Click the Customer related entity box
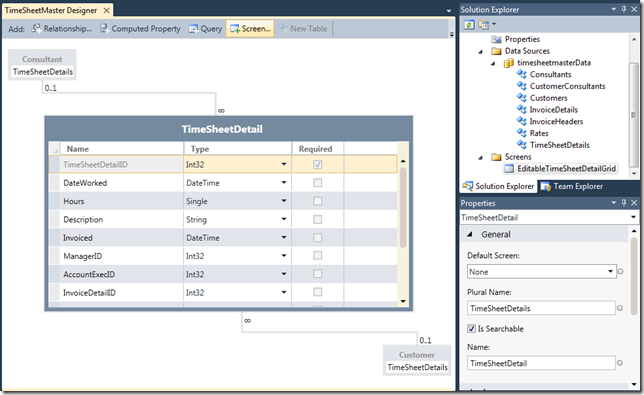 tap(417, 360)
